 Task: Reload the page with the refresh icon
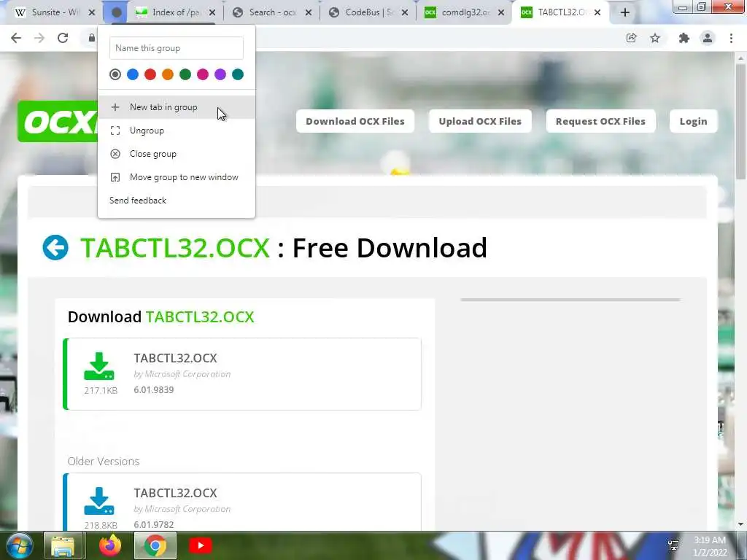pyautogui.click(x=63, y=38)
